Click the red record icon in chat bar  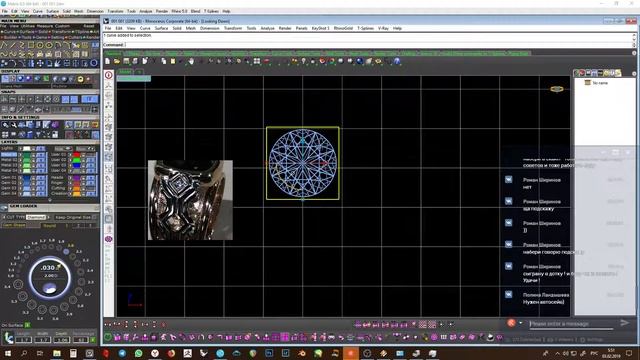[511, 323]
